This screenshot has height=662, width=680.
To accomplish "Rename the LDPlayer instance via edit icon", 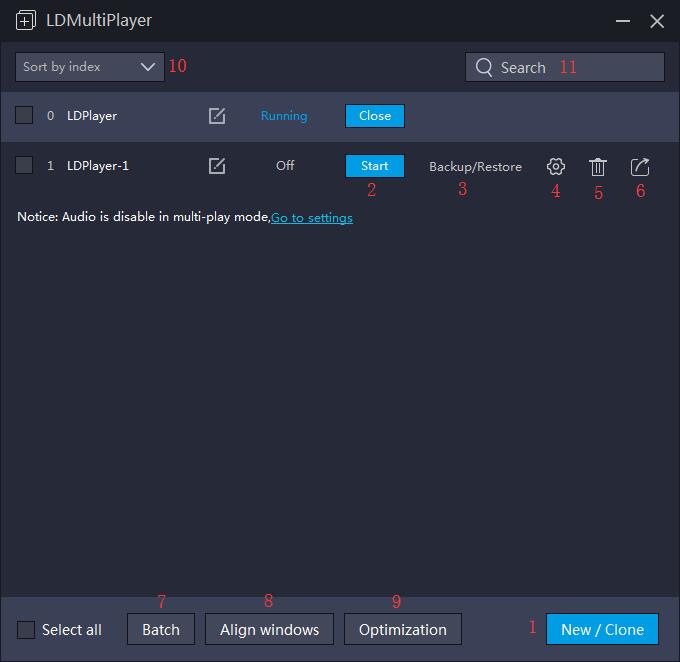I will pyautogui.click(x=217, y=116).
